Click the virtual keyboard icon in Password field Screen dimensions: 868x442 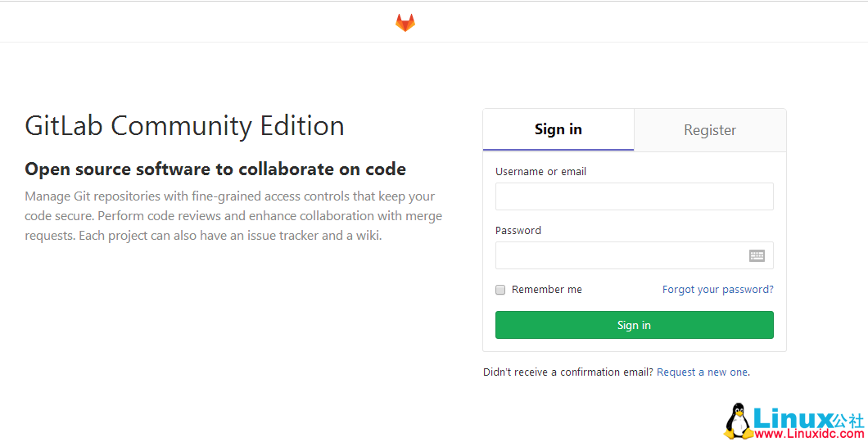click(757, 255)
